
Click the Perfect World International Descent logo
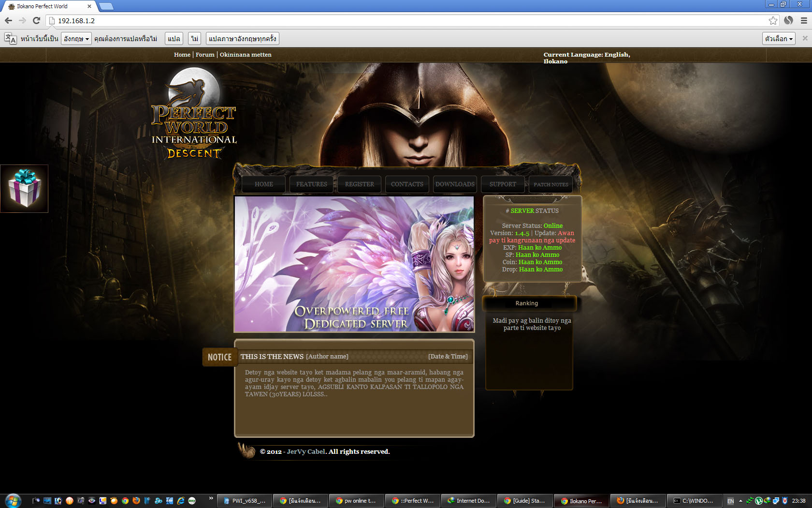click(194, 114)
